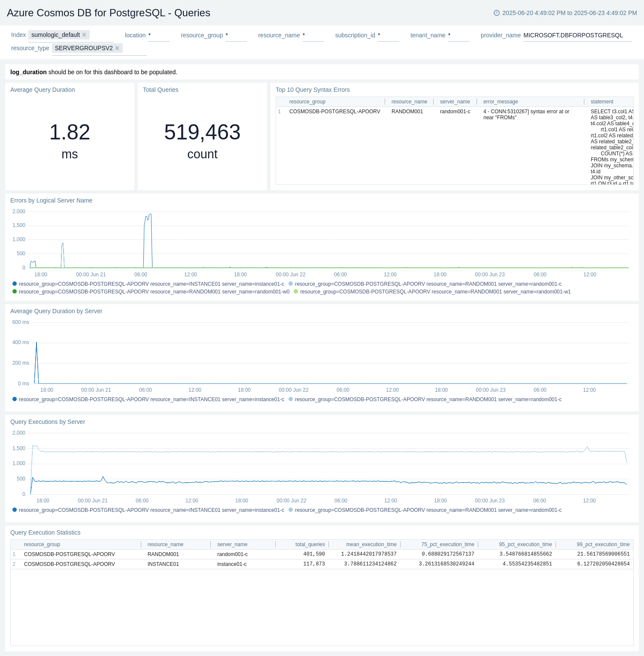Sort statistics by 75_pct_execution_time column
Viewport: 644px width, 656px height.
click(x=448, y=544)
